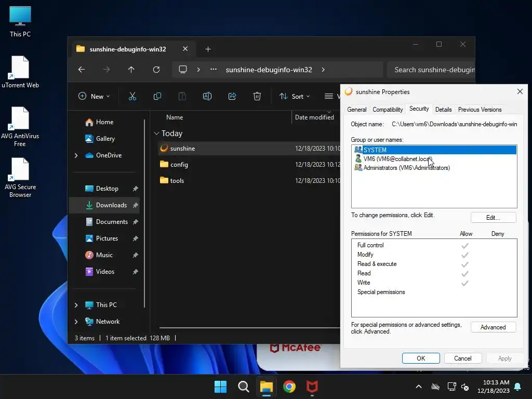Screen dimensions: 532x399
Task: Click File Explorer taskbar icon
Action: [x=267, y=387]
